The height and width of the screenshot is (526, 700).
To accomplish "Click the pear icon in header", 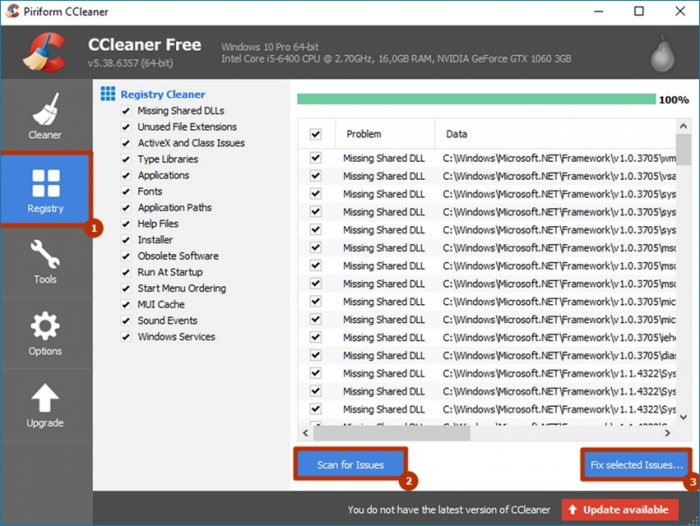I will pyautogui.click(x=662, y=54).
